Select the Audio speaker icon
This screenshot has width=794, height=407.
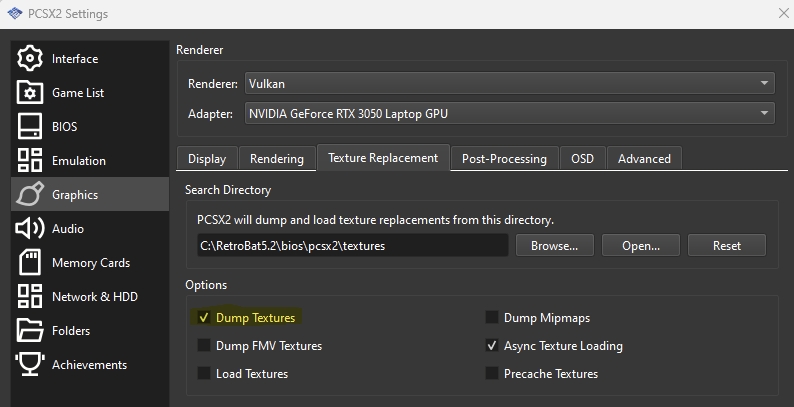click(31, 229)
